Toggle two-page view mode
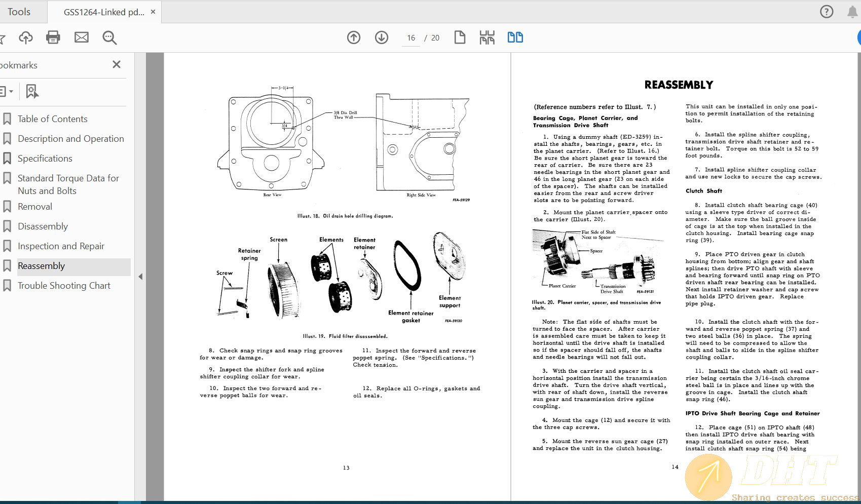The height and width of the screenshot is (504, 861). coord(515,37)
